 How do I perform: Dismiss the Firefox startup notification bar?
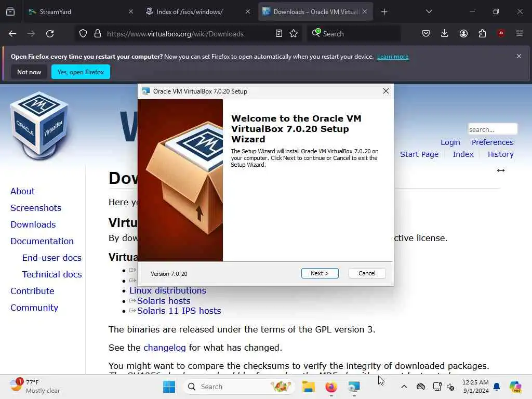coord(519,56)
